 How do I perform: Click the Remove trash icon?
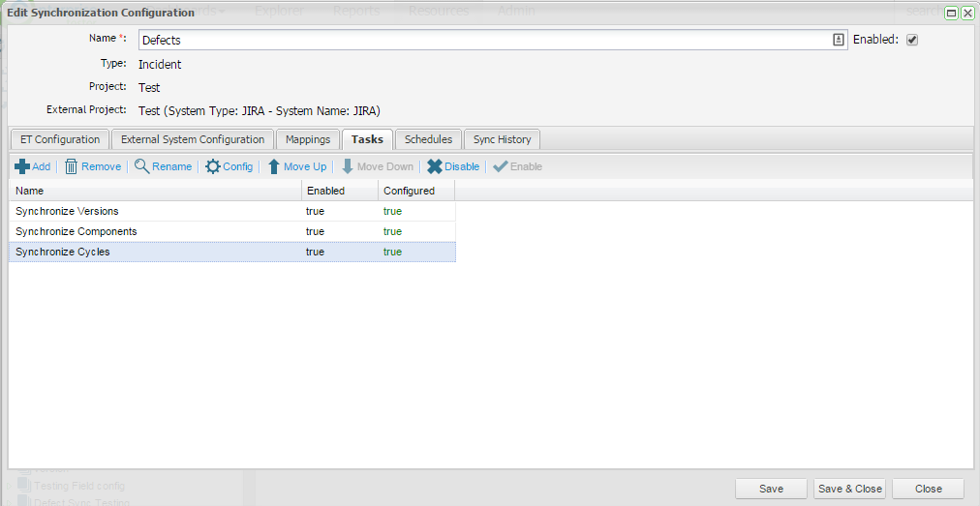[71, 166]
